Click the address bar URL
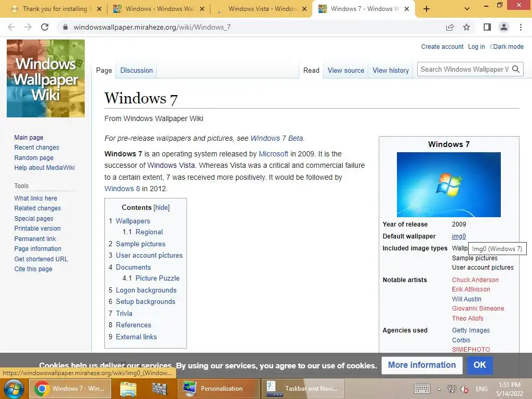The image size is (532, 399). (x=152, y=27)
